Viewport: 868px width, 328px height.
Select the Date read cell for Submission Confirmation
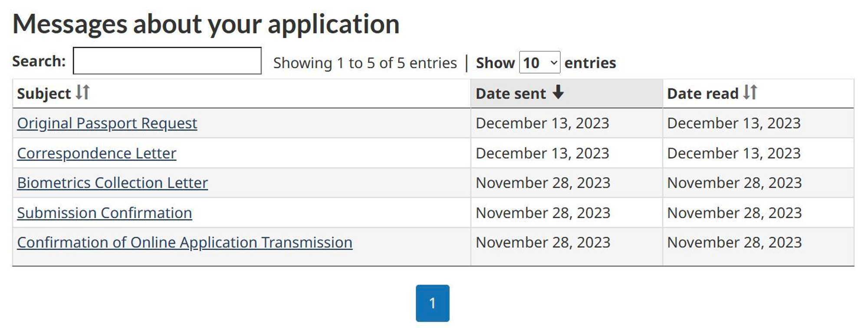click(734, 213)
